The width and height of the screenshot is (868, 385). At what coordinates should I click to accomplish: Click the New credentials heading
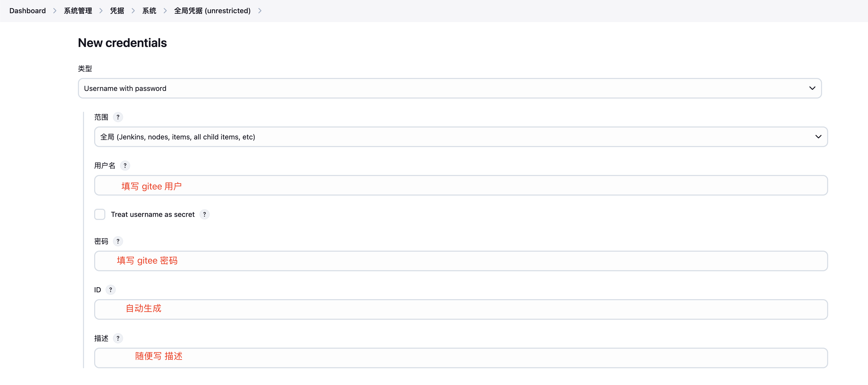click(122, 43)
